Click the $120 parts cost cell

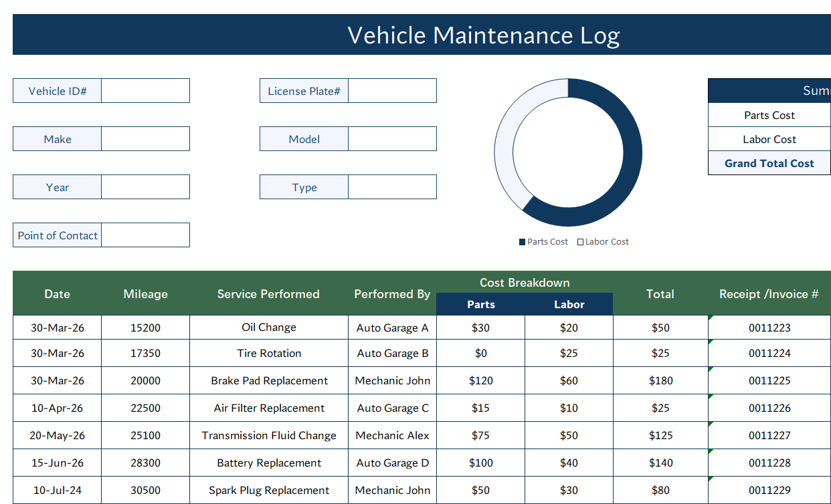(x=480, y=380)
